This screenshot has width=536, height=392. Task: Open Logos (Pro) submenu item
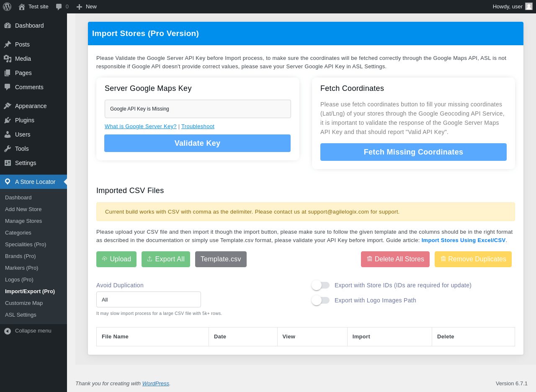(33, 280)
